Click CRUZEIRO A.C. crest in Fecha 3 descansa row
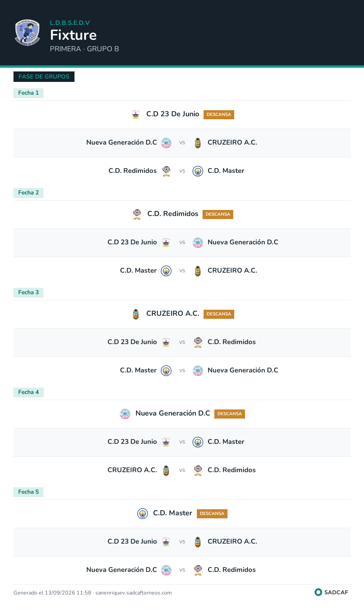This screenshot has width=364, height=610. (x=136, y=314)
